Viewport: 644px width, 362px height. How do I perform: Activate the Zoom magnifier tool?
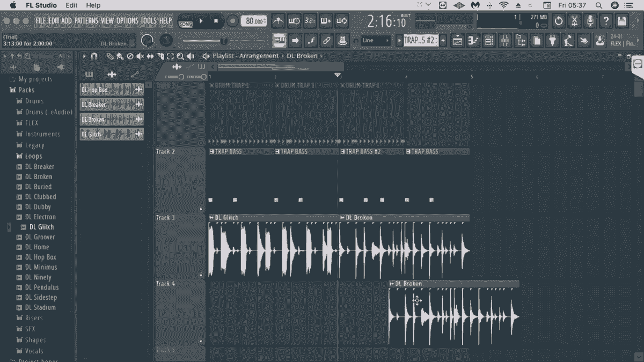click(x=180, y=56)
